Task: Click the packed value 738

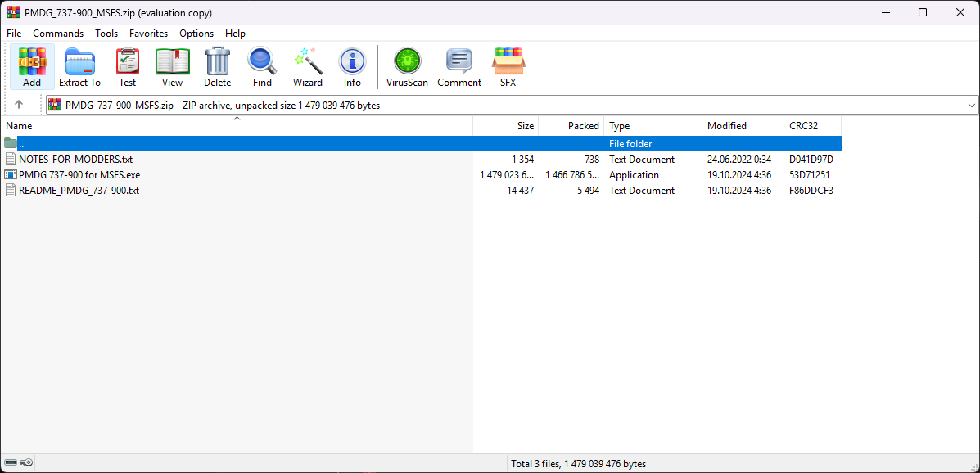Action: 590,160
